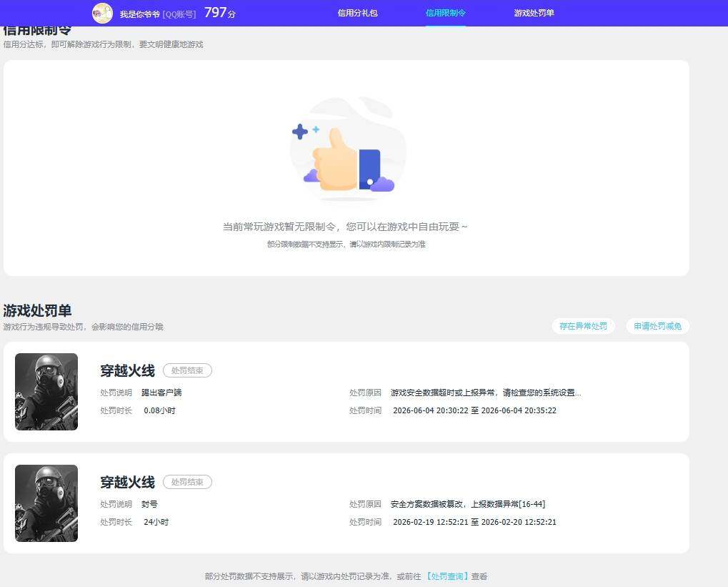Click the time range 2026-06-04 20:30:22

tap(474, 411)
